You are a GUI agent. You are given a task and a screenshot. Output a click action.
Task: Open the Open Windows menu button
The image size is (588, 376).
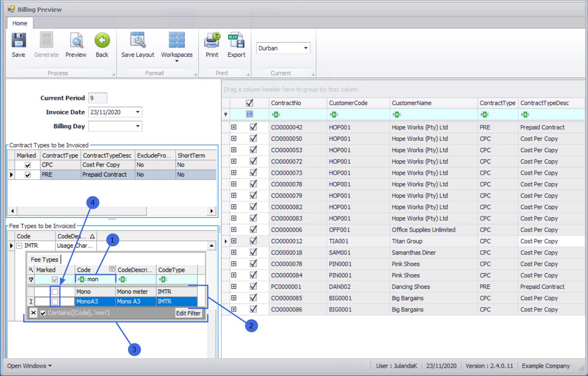point(29,366)
